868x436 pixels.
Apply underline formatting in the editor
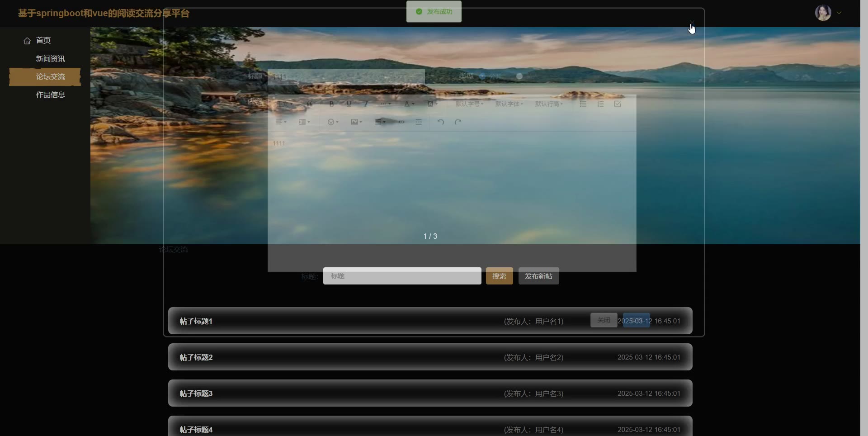pyautogui.click(x=349, y=104)
